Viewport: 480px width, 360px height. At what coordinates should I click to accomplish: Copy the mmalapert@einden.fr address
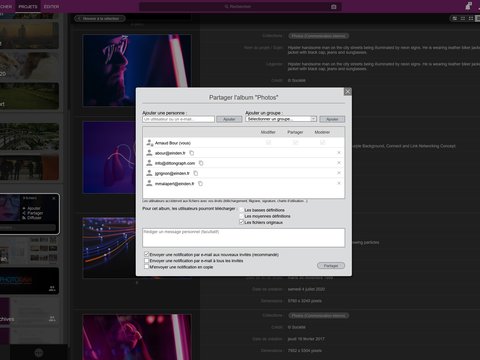pos(200,184)
